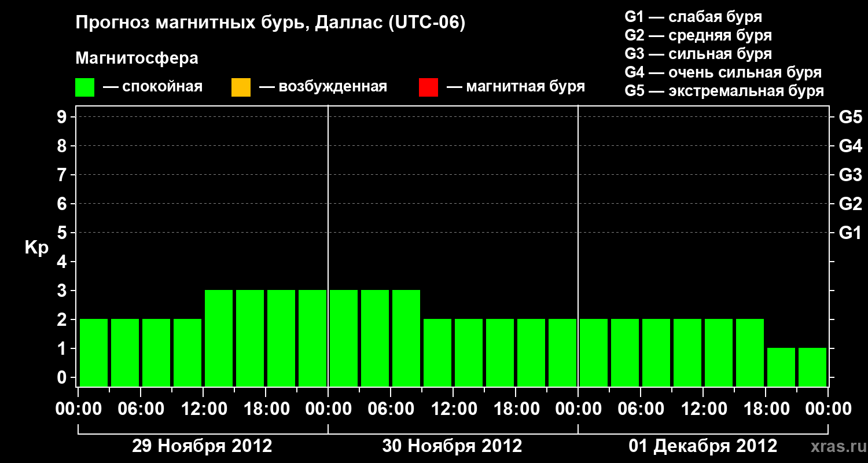Click the 12:00 time label of 30 Ноября
This screenshot has width=868, height=463.
(x=453, y=409)
